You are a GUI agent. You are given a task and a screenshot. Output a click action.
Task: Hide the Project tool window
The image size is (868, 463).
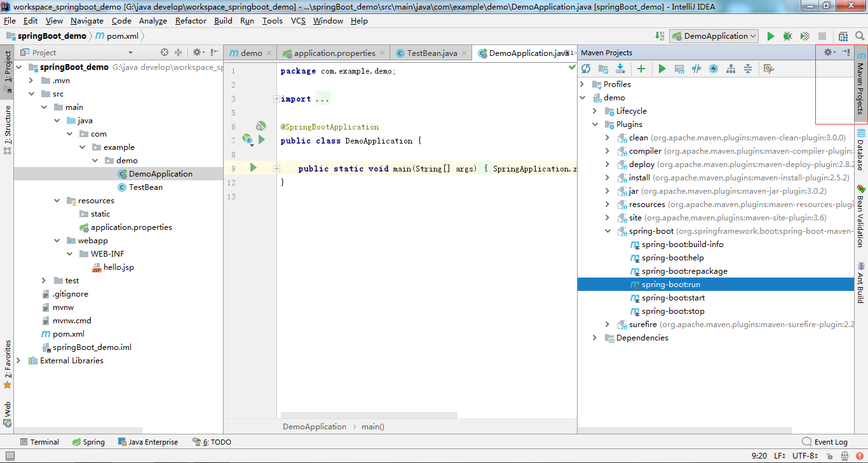(x=215, y=53)
